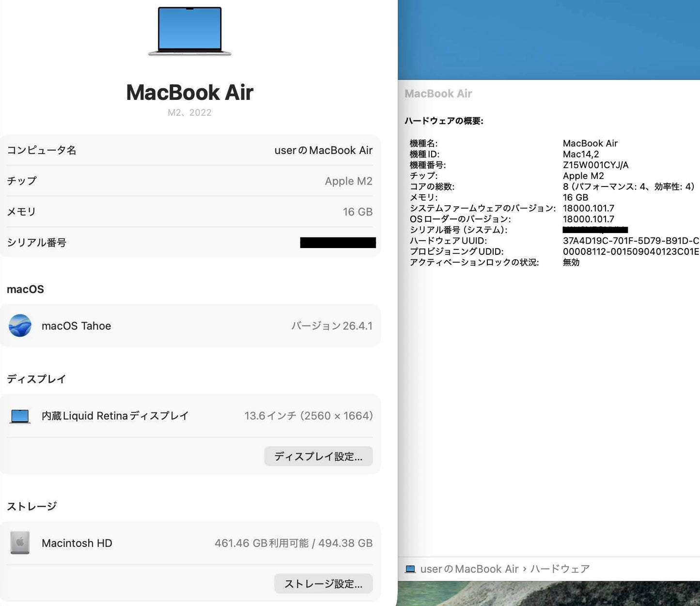Click the 機種名 value MacBook Air
This screenshot has width=700, height=606.
pos(590,143)
